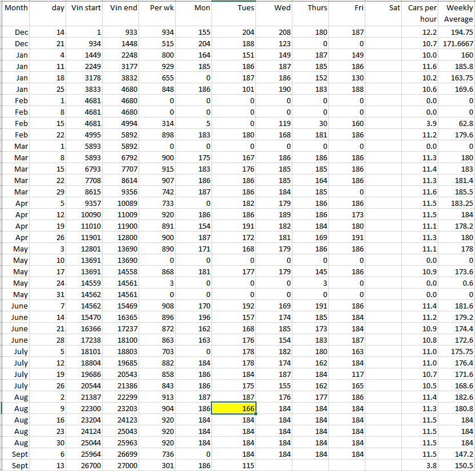Click the Weekly Average cell 183.25
The height and width of the screenshot is (471, 476).
coord(458,204)
